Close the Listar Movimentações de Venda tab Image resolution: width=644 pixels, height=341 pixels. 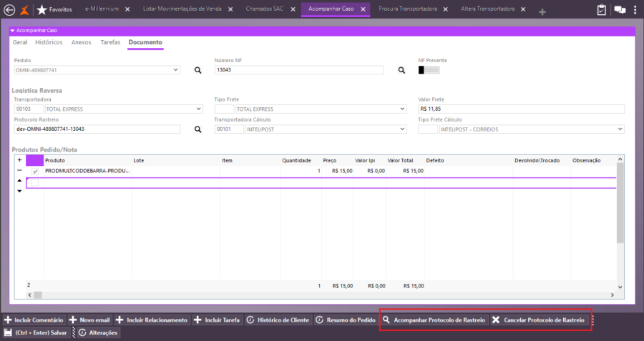click(x=231, y=9)
